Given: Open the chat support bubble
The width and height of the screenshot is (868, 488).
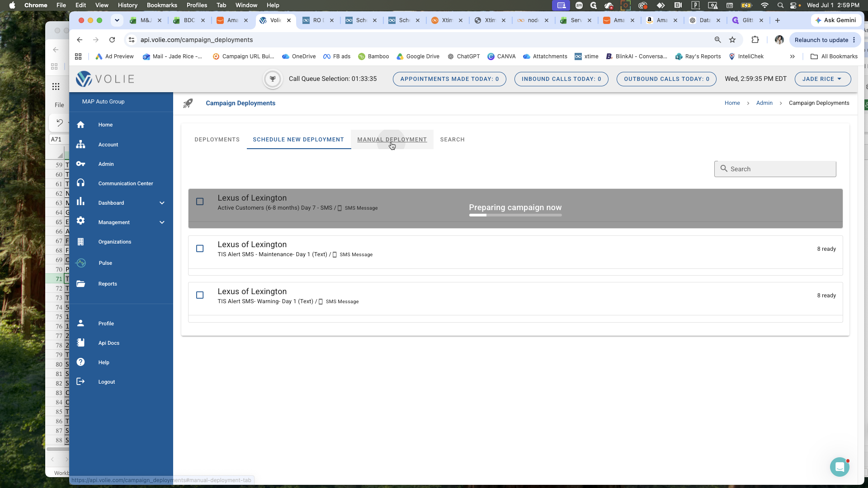Looking at the screenshot, I should point(840,467).
